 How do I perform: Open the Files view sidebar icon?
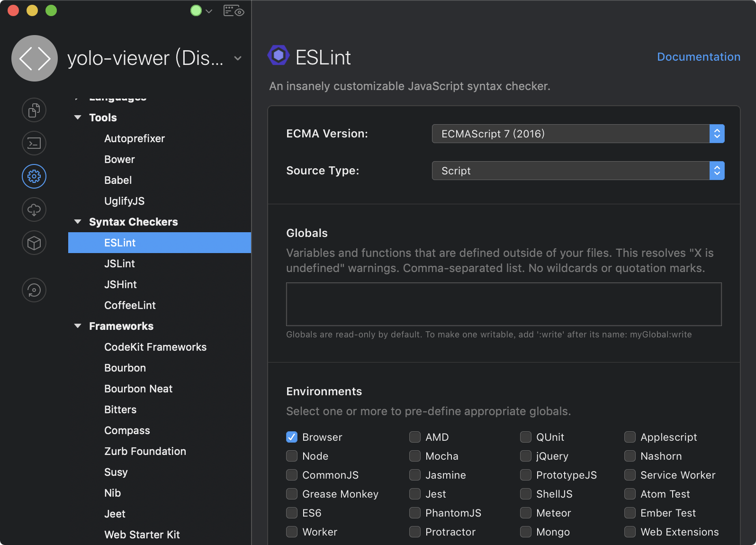(34, 110)
